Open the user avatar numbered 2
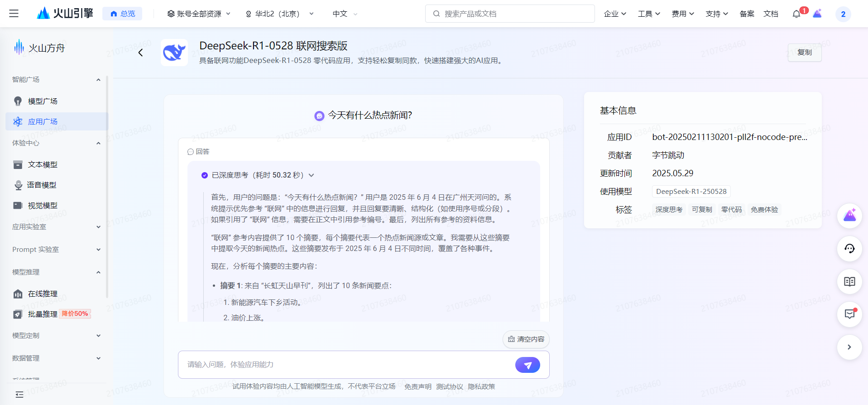Image resolution: width=868 pixels, height=405 pixels. 843,14
